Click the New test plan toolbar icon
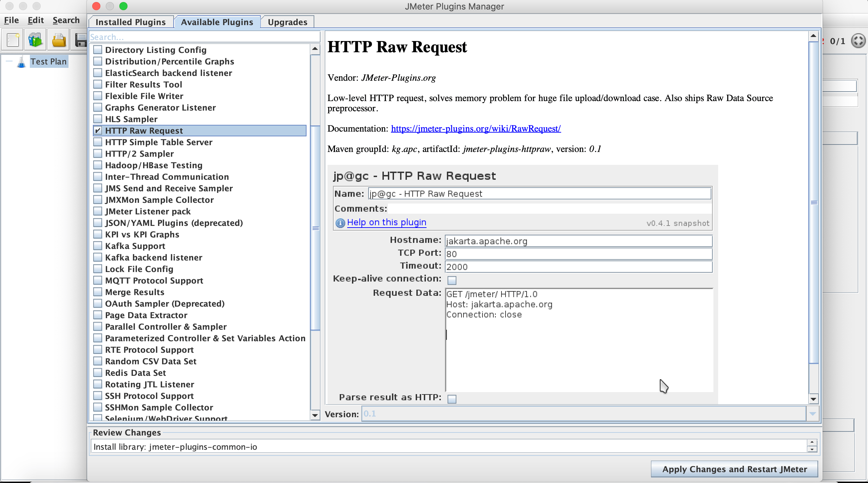868x483 pixels. [x=13, y=40]
